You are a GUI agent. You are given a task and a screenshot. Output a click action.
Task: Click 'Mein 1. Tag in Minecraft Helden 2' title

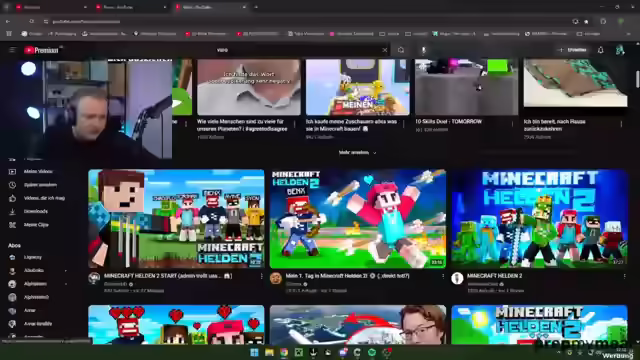[x=347, y=276]
